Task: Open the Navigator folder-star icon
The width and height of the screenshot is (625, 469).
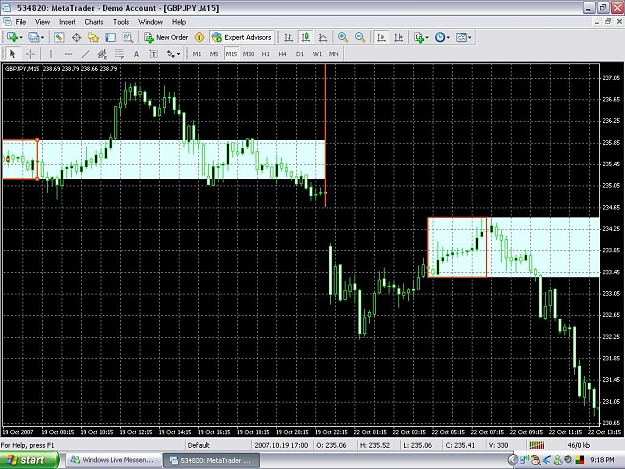Action: coord(93,37)
